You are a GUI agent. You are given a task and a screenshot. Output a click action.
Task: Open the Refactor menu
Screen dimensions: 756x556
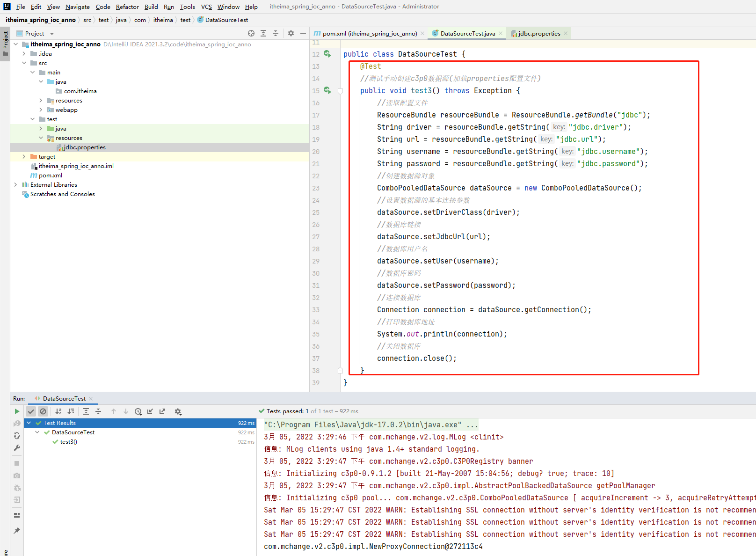pos(127,7)
